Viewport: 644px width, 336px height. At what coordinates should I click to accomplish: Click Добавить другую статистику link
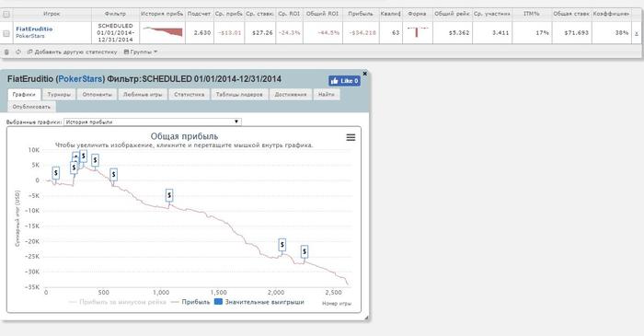coord(73,52)
